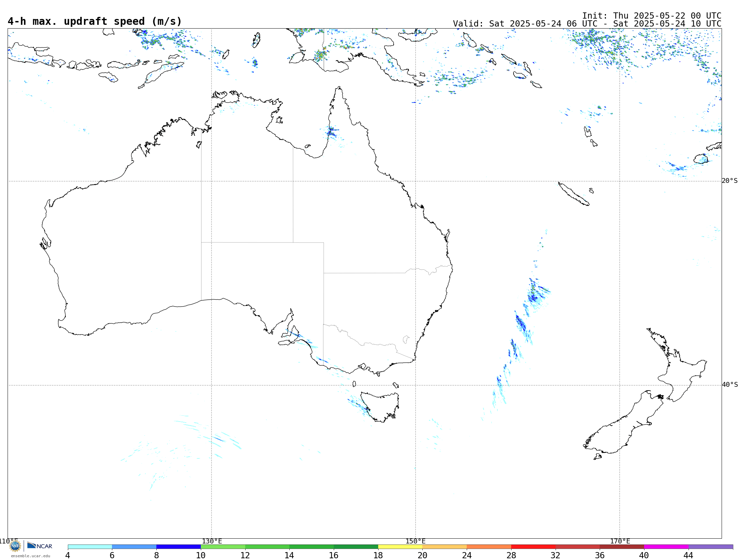
Task: Click the colorbar tick label 4
Action: (x=68, y=555)
